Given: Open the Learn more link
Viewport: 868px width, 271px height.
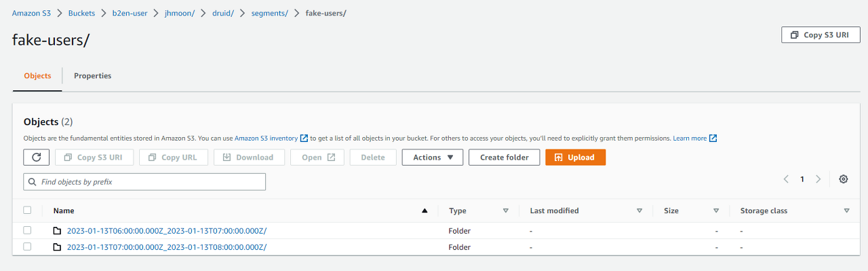Looking at the screenshot, I should pos(690,139).
